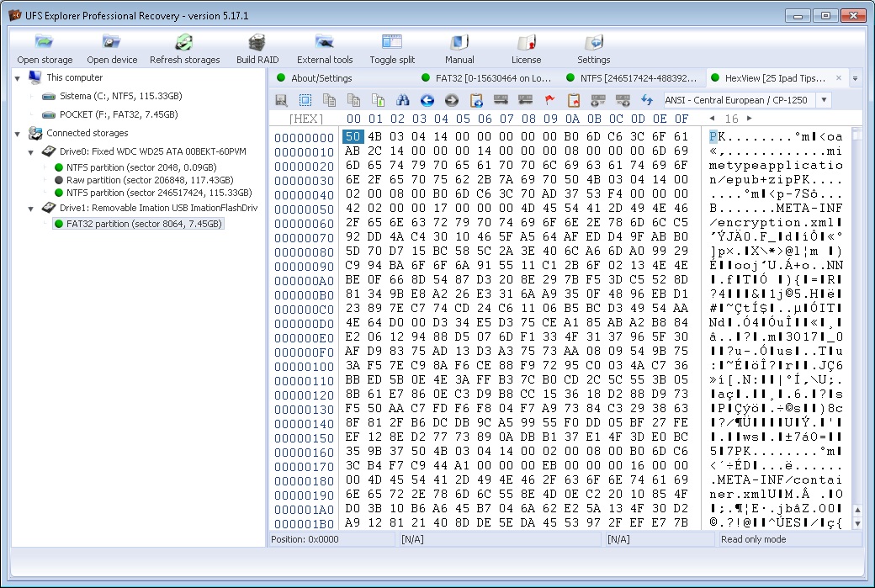Maximize the UFS Explorer window
The width and height of the screenshot is (875, 588).
pyautogui.click(x=825, y=16)
